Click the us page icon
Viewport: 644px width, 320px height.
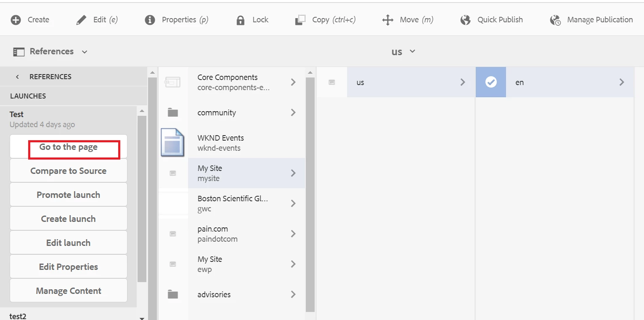[x=331, y=82]
